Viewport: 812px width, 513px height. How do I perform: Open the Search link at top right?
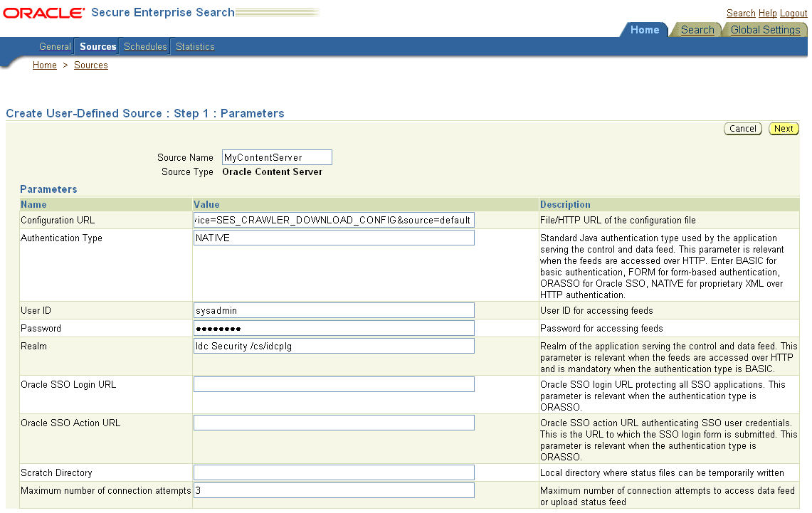click(741, 13)
